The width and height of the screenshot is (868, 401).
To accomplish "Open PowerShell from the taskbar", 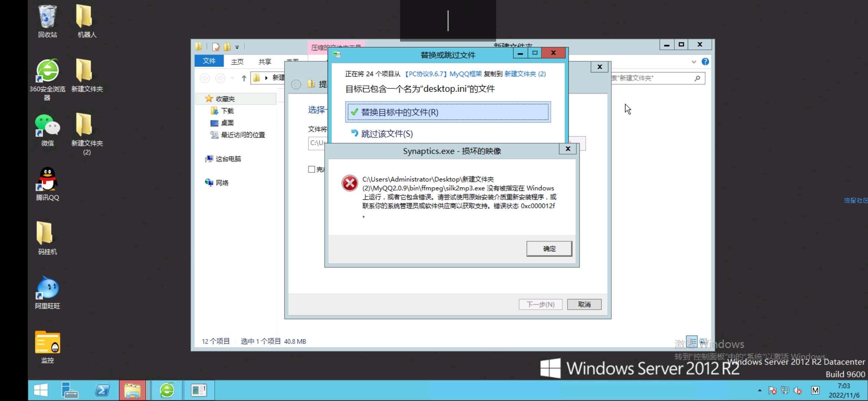I will pyautogui.click(x=102, y=390).
